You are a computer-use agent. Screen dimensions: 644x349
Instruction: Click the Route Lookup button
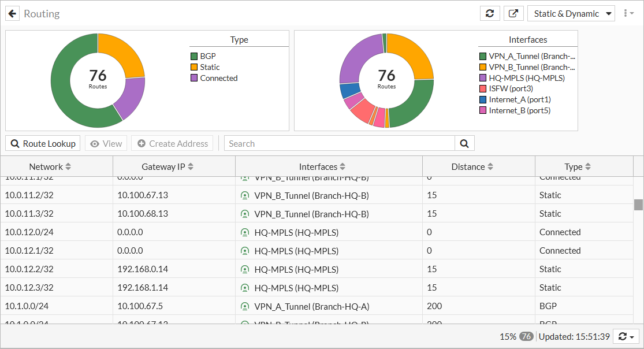43,143
